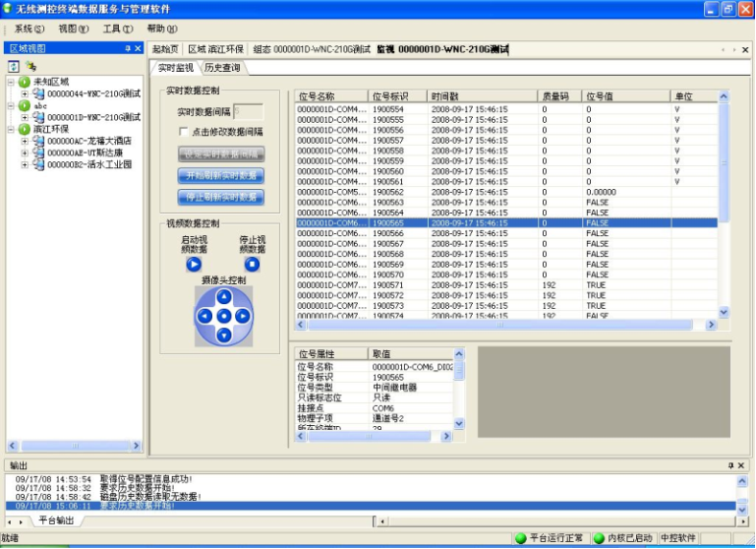Click the 内核已启动 green status indicator
The image size is (756, 549).
[x=599, y=538]
